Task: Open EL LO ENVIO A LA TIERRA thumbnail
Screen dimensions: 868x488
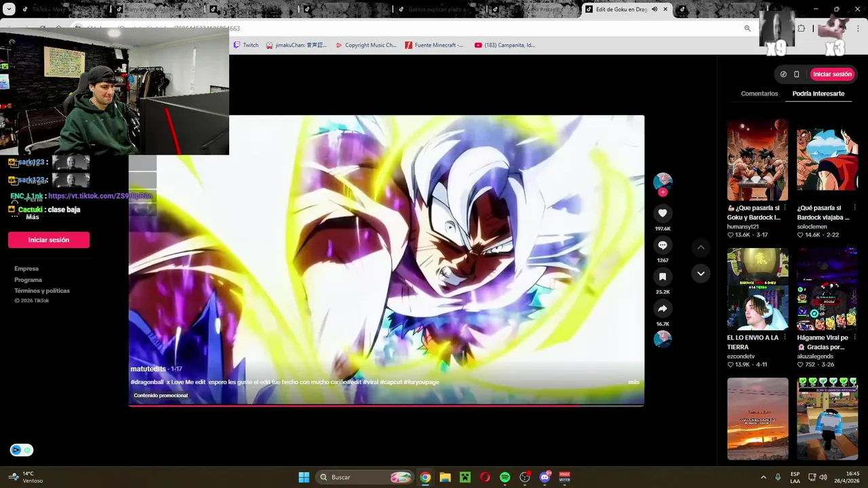Action: [x=757, y=289]
